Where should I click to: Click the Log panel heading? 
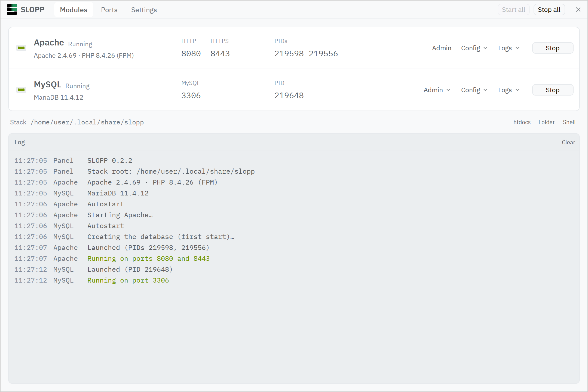tap(20, 142)
